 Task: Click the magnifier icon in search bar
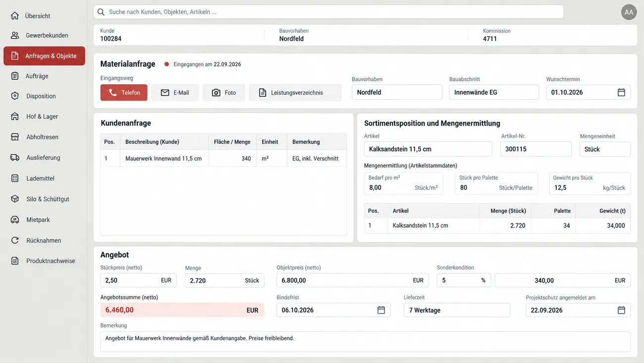tap(101, 12)
